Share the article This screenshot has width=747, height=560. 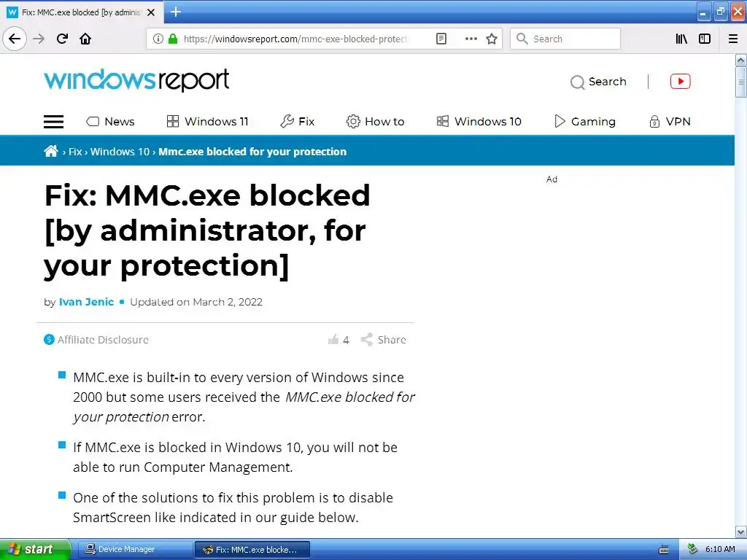384,340
